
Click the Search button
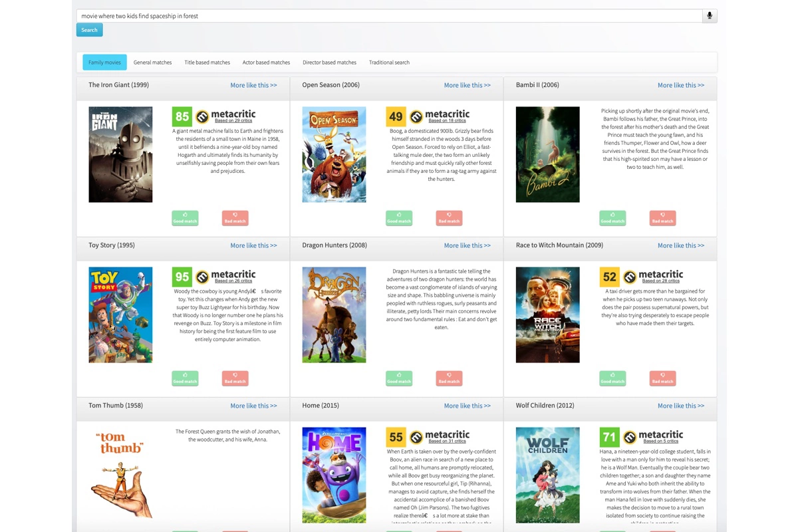click(x=90, y=30)
